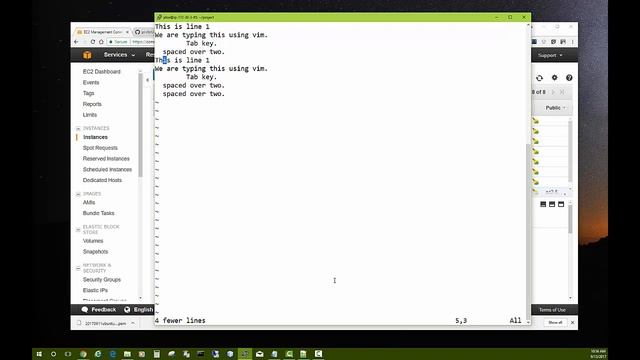Screen dimensions: 640x360
Task: Click the downloaded pem file chip
Action: point(105,323)
